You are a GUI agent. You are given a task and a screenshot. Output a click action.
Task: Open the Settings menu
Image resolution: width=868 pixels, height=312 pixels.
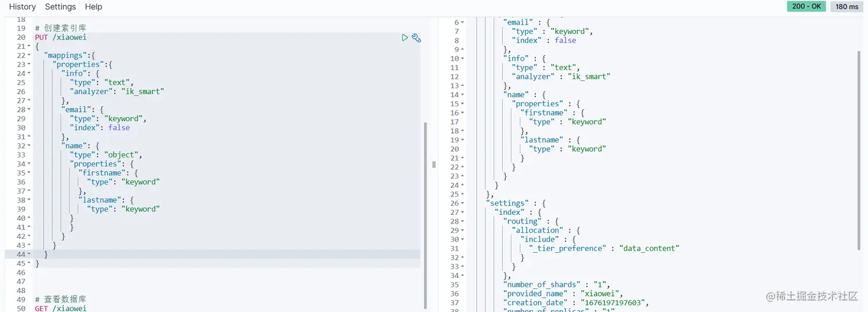(60, 7)
